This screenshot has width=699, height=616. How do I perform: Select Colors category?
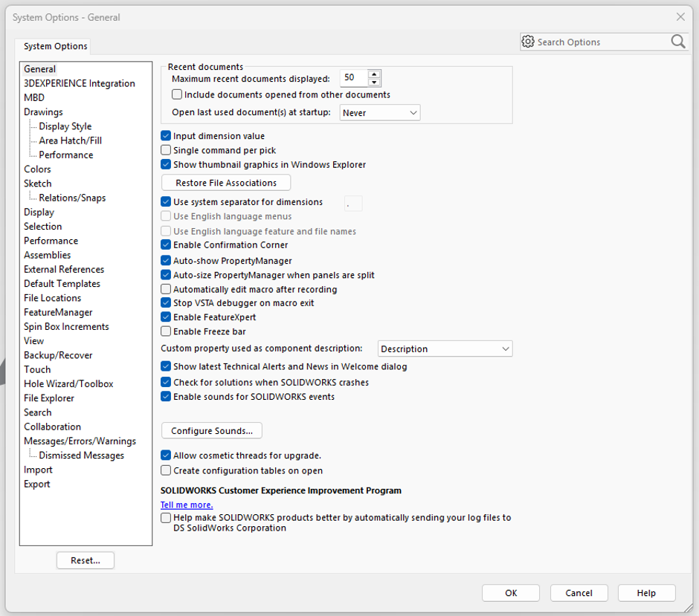(x=37, y=169)
